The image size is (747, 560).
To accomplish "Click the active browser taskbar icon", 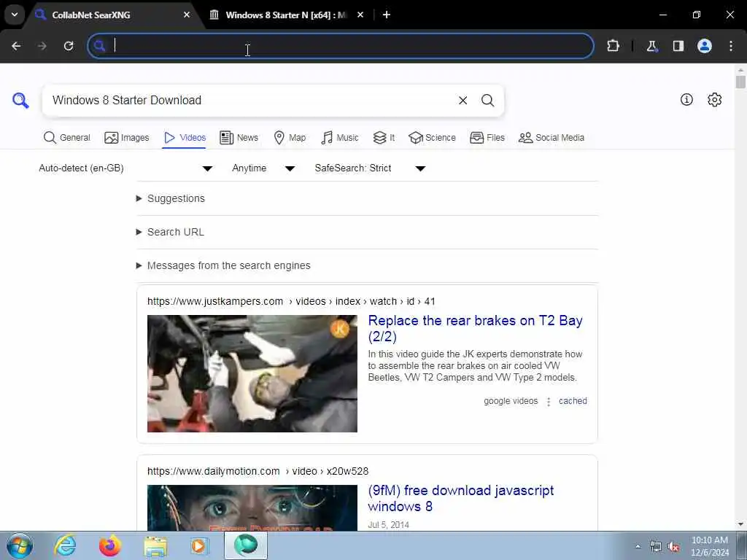I will (x=245, y=545).
